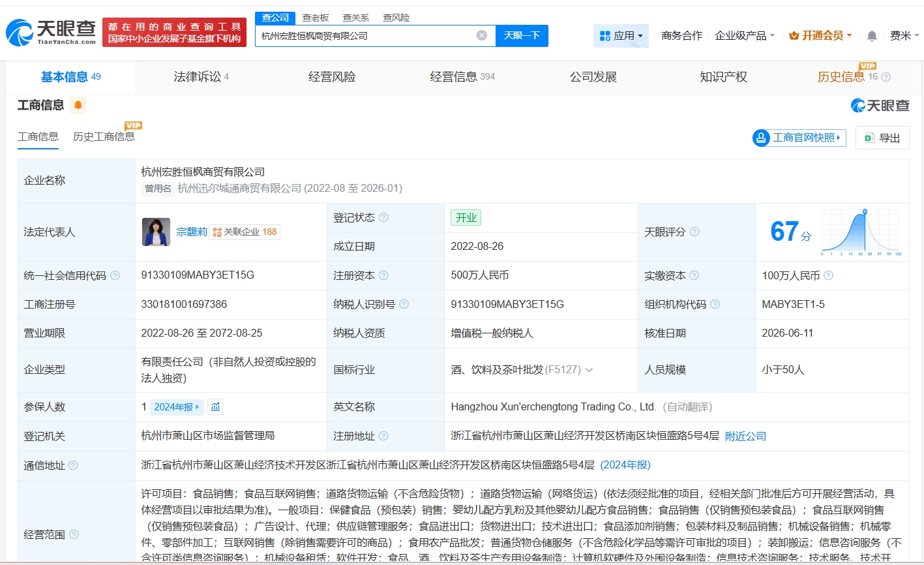Select the establishment date 2022-08-26
This screenshot has width=924, height=565.
[477, 247]
